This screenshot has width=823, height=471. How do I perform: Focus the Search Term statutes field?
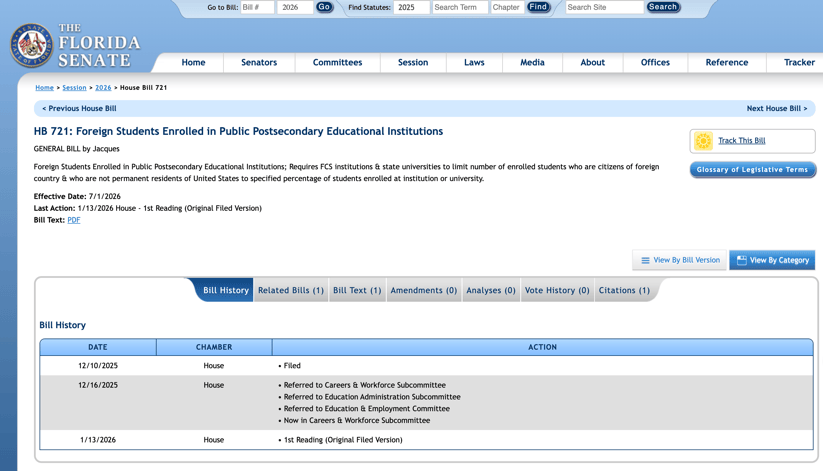(460, 7)
